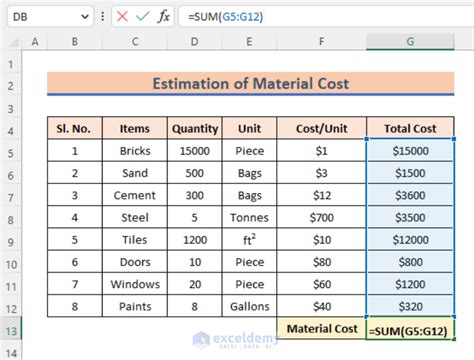Click the 'Sl. No.' header cell

pyautogui.click(x=75, y=128)
